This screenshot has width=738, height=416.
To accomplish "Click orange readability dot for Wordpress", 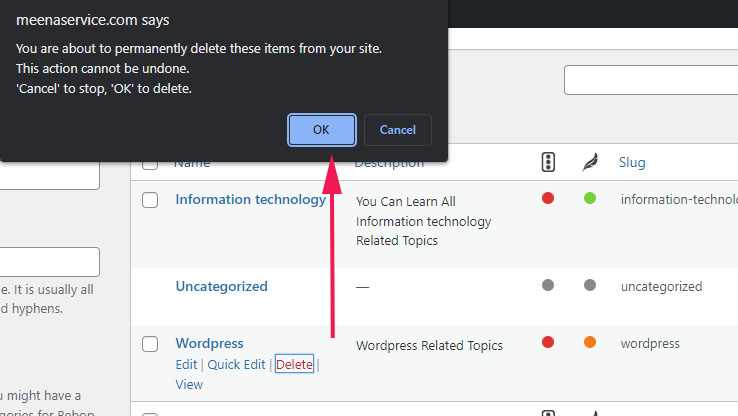I will (x=590, y=342).
